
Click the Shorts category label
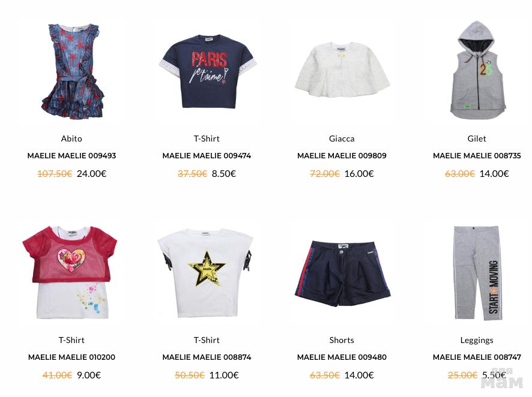(x=342, y=340)
